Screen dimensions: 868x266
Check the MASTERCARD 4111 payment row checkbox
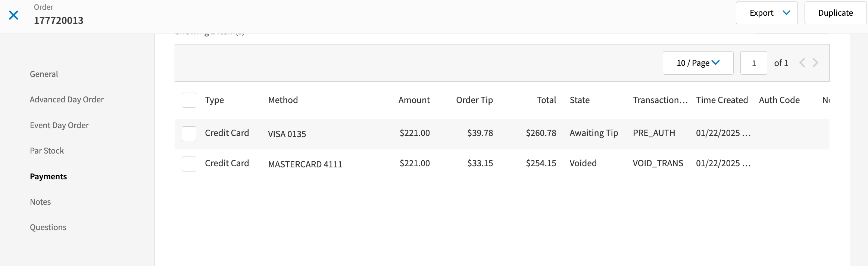(x=189, y=164)
